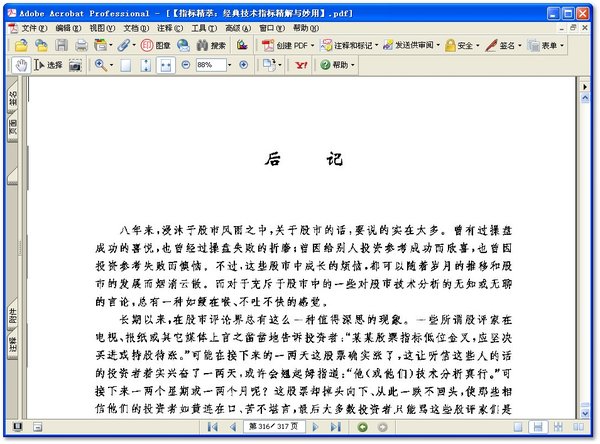Open the 编辑 menu
Image resolution: width=600 pixels, height=444 pixels.
pyautogui.click(x=68, y=28)
